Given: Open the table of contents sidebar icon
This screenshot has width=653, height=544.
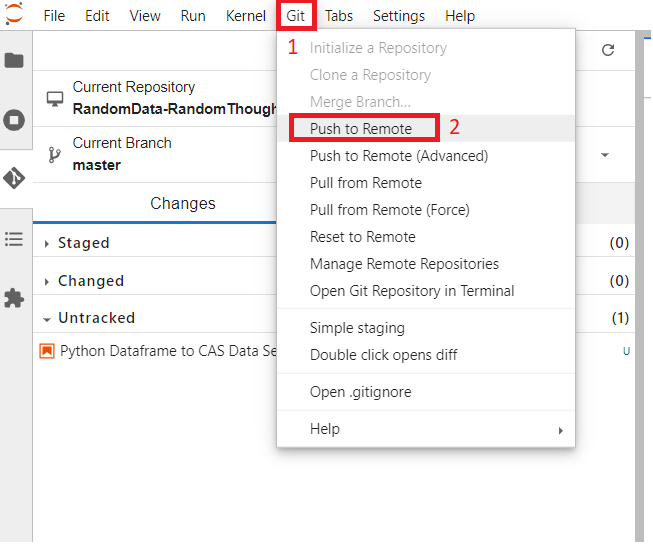Looking at the screenshot, I should coord(14,239).
